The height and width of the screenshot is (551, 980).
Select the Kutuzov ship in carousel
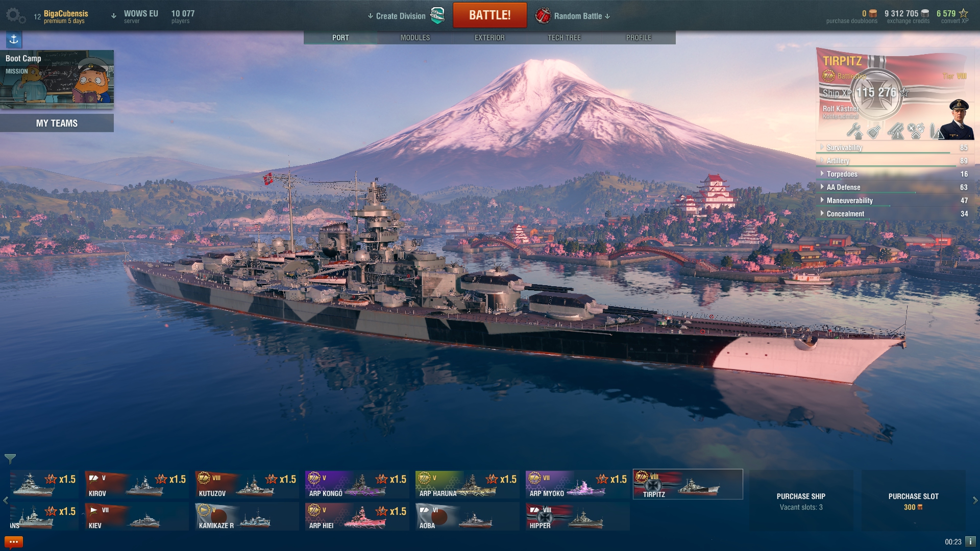point(247,484)
